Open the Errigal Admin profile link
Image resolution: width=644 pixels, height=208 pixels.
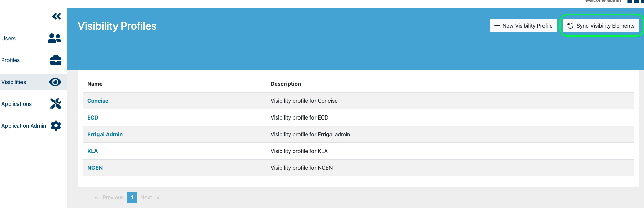pos(105,134)
